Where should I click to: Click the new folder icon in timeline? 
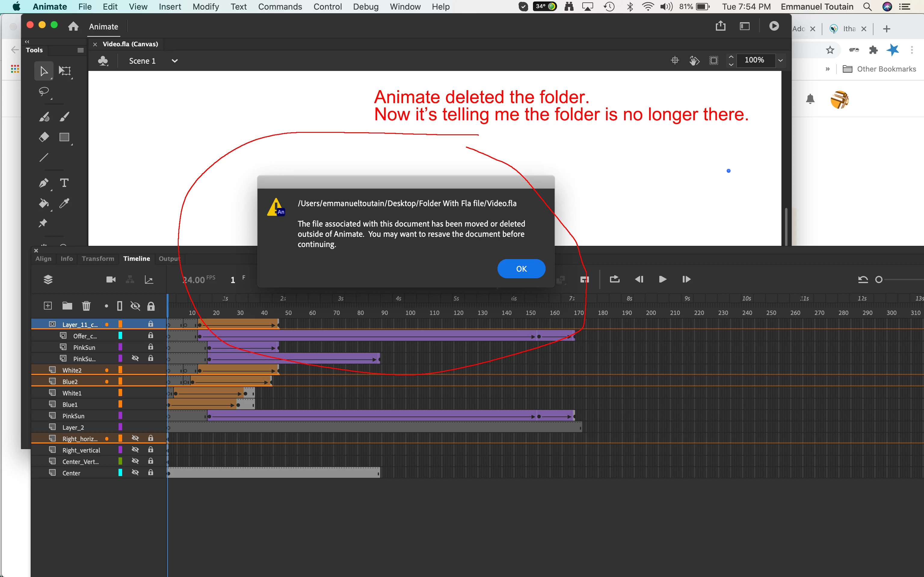pyautogui.click(x=67, y=306)
